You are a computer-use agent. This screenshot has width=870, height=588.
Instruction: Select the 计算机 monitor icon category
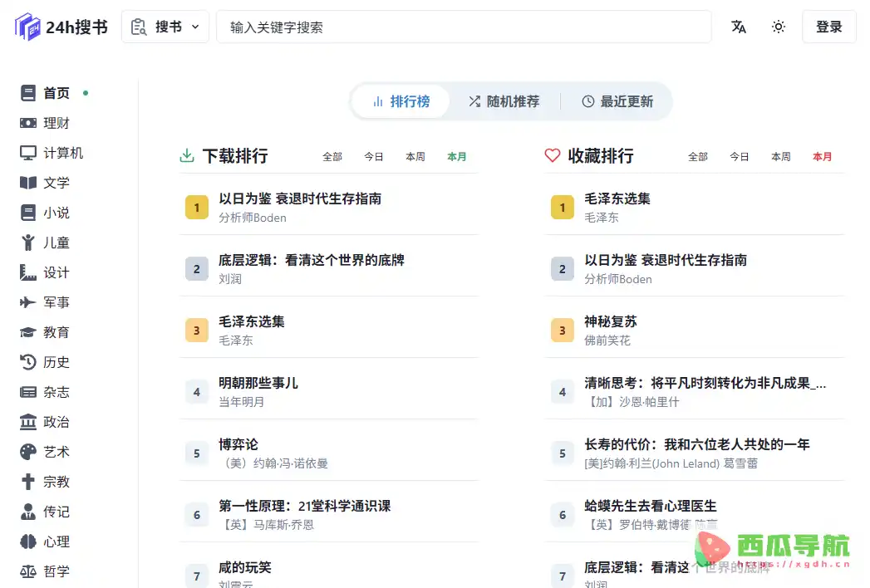[27, 153]
